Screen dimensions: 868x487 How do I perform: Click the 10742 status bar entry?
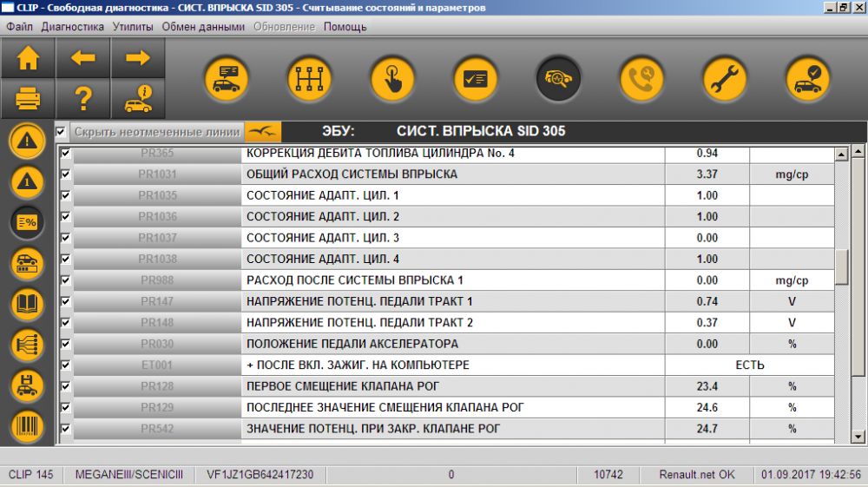(x=608, y=474)
